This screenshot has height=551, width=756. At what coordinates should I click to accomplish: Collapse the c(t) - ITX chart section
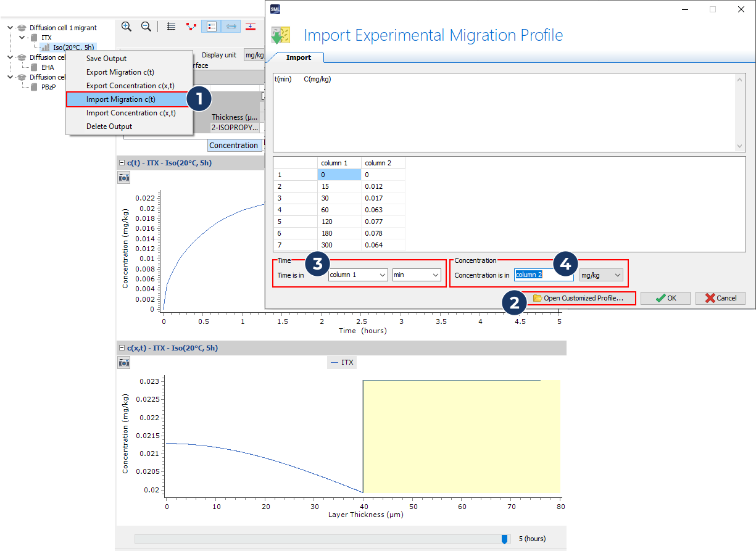(x=121, y=163)
